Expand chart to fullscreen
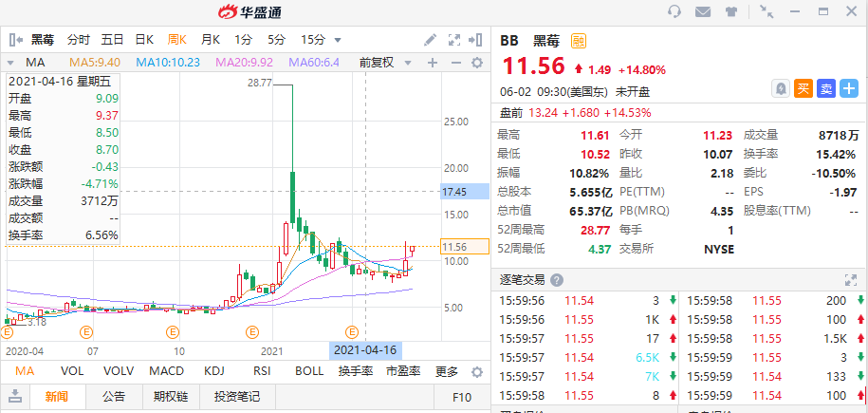 [454, 40]
